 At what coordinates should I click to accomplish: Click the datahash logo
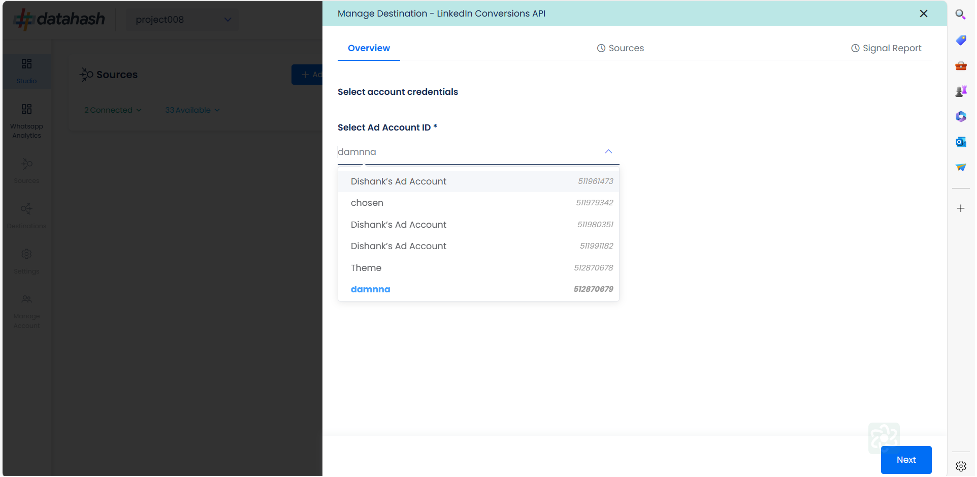(59, 19)
